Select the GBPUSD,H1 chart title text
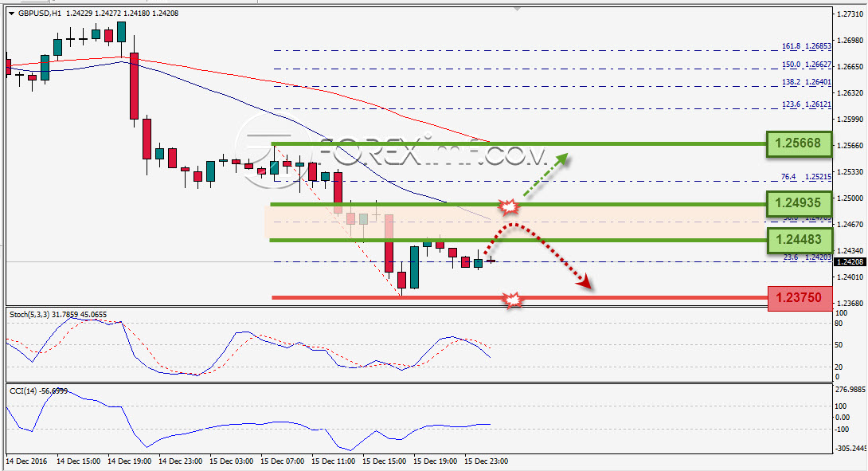The image size is (868, 471). (40, 14)
